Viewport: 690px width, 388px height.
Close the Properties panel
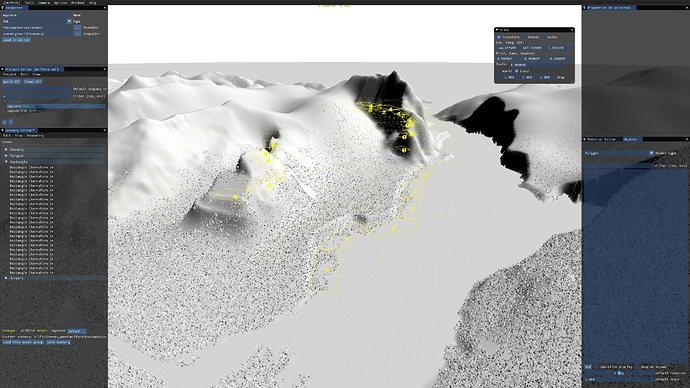687,7
